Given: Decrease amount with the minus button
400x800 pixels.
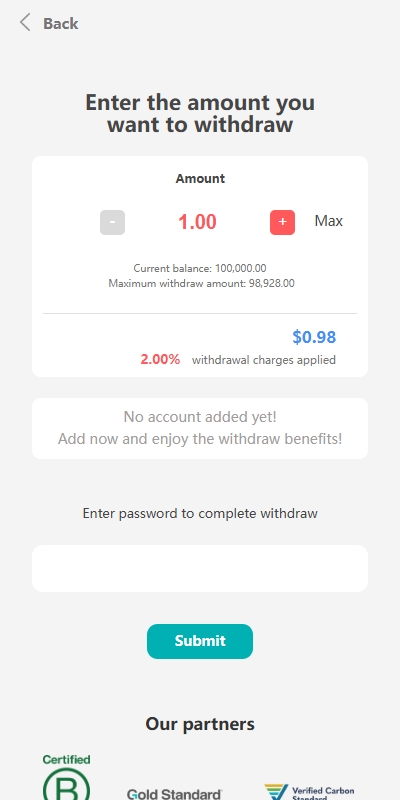Looking at the screenshot, I should pyautogui.click(x=112, y=222).
